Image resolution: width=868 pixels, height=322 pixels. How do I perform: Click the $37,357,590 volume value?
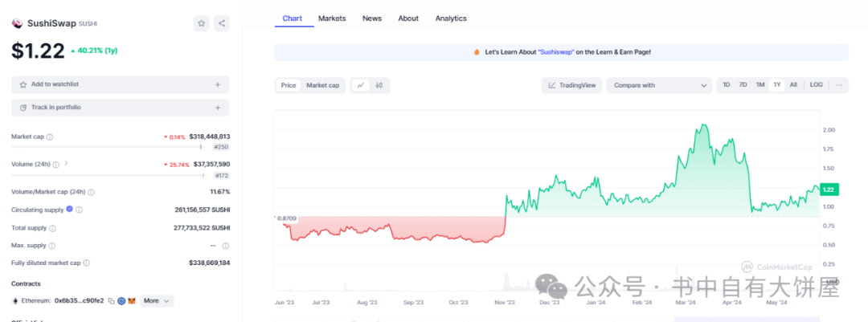pyautogui.click(x=211, y=165)
